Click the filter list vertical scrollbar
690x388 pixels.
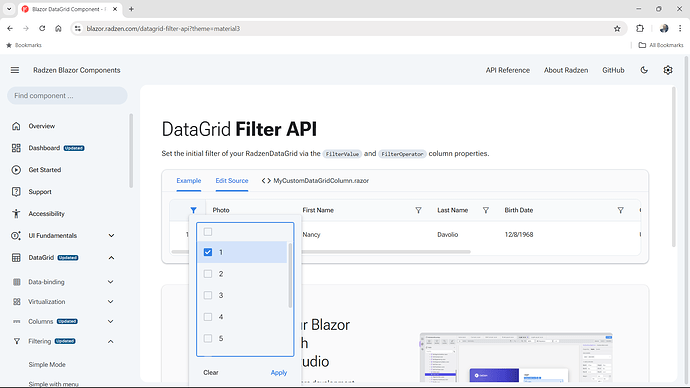(290, 275)
